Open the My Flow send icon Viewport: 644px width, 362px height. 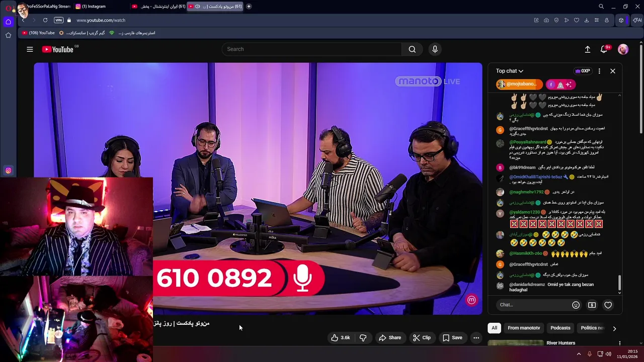(x=567, y=20)
